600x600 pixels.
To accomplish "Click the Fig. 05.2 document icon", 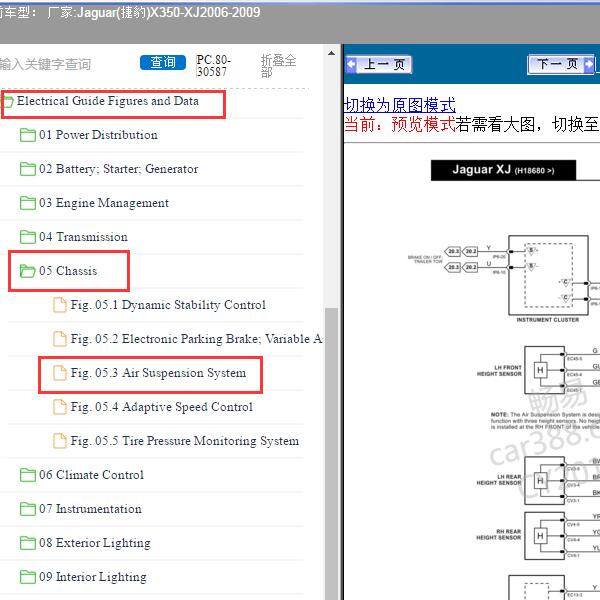I will click(x=59, y=339).
